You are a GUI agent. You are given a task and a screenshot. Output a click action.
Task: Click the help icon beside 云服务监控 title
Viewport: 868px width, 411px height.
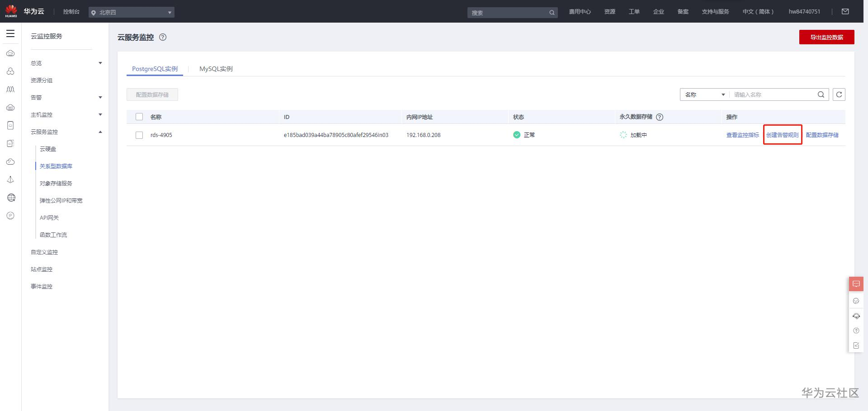(x=163, y=38)
